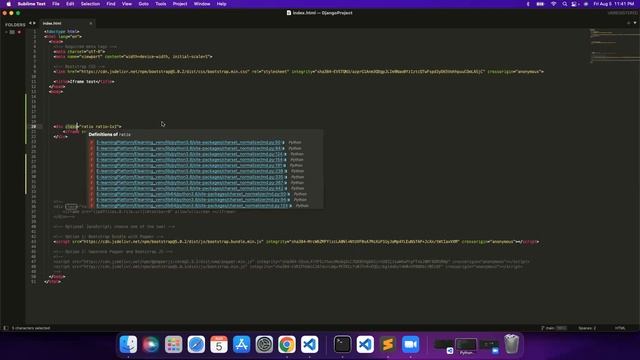The width and height of the screenshot is (640, 360).
Task: Expand the project folder in the sidebar
Action: (x=7, y=32)
